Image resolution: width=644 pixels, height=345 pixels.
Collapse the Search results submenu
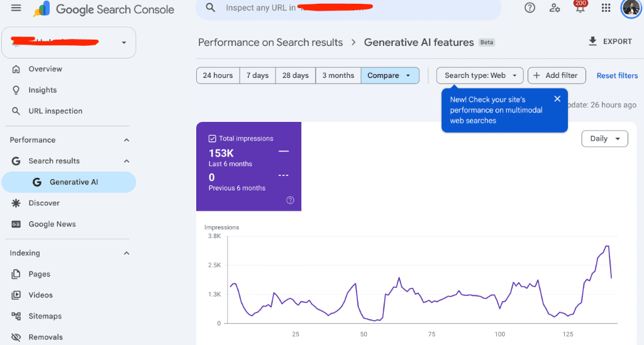click(x=126, y=161)
